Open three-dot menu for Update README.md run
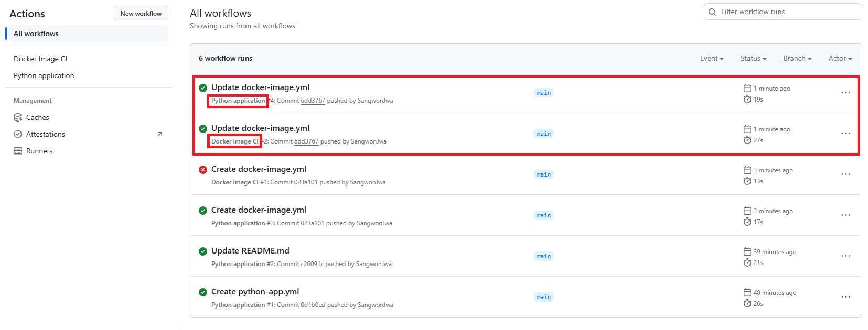 [x=845, y=256]
